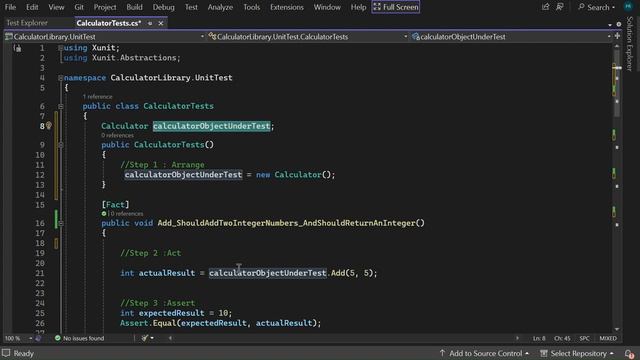Open the Analyze menu

pos(220,7)
